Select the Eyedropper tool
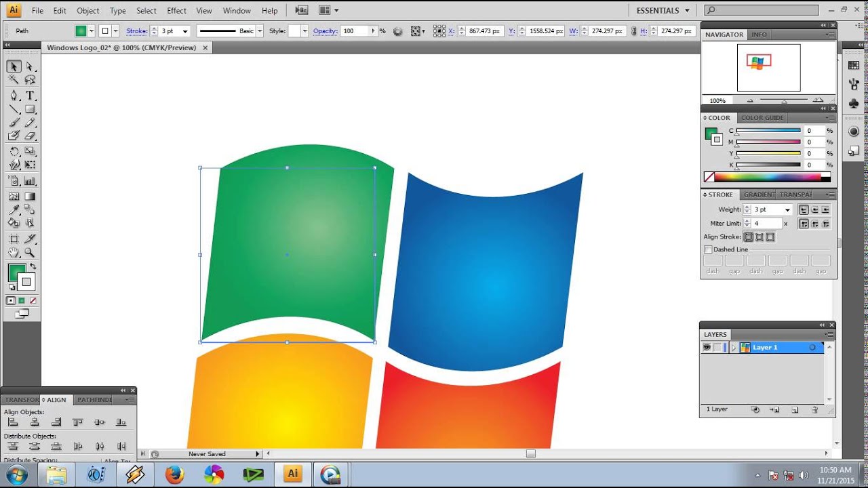 tap(14, 209)
